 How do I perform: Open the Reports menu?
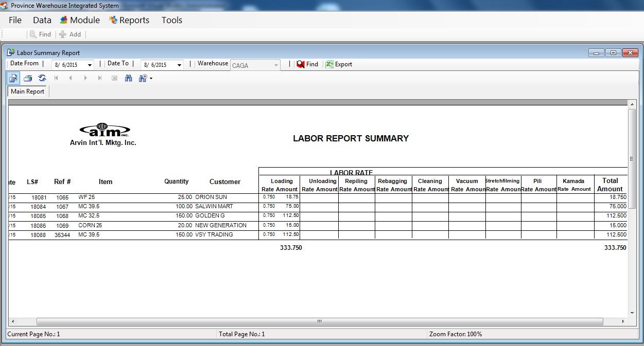click(x=129, y=20)
